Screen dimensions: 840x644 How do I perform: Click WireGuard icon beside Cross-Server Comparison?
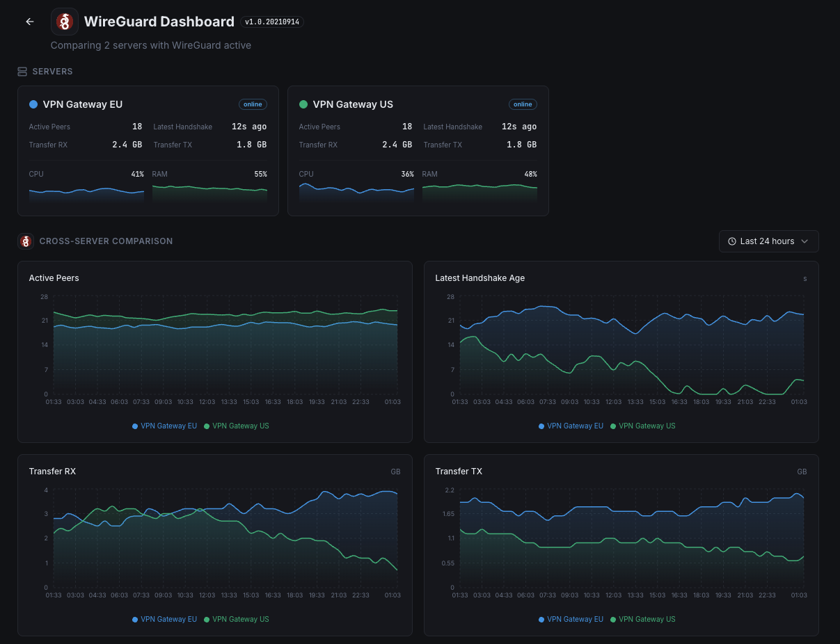point(26,241)
